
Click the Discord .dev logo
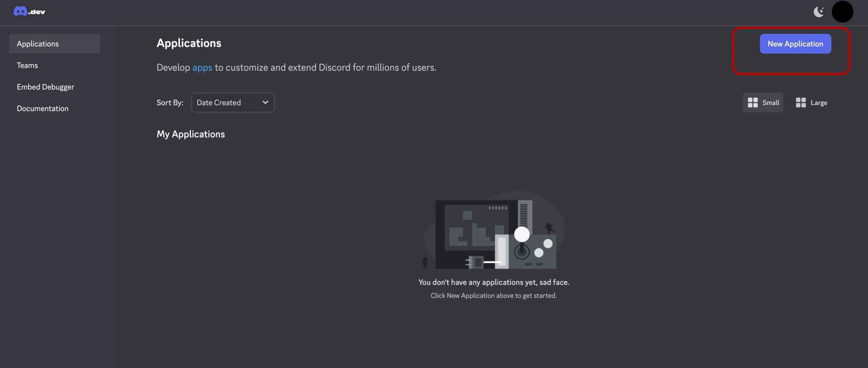[x=29, y=11]
